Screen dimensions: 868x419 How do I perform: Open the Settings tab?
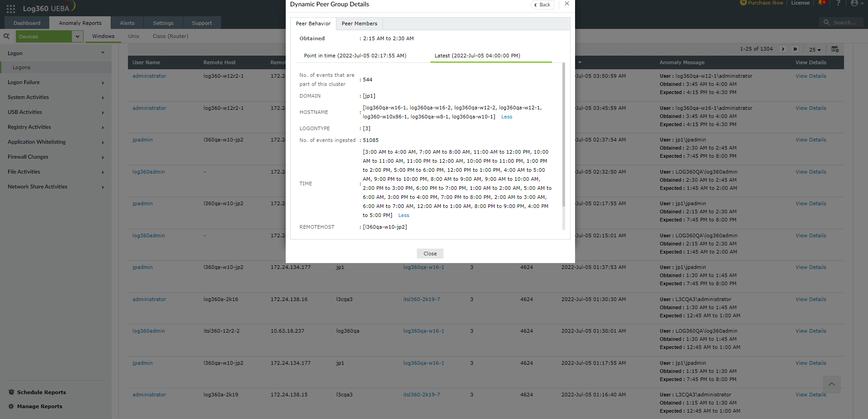(x=163, y=23)
